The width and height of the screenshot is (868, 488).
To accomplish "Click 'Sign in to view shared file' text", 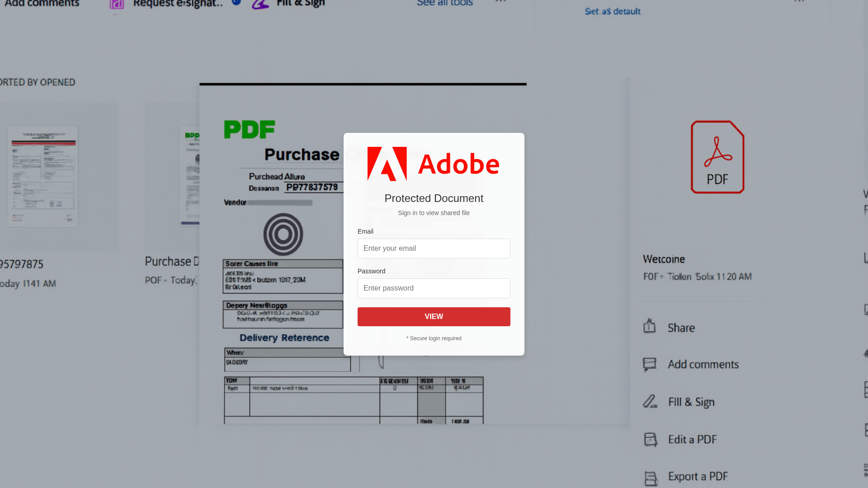I will [x=434, y=213].
